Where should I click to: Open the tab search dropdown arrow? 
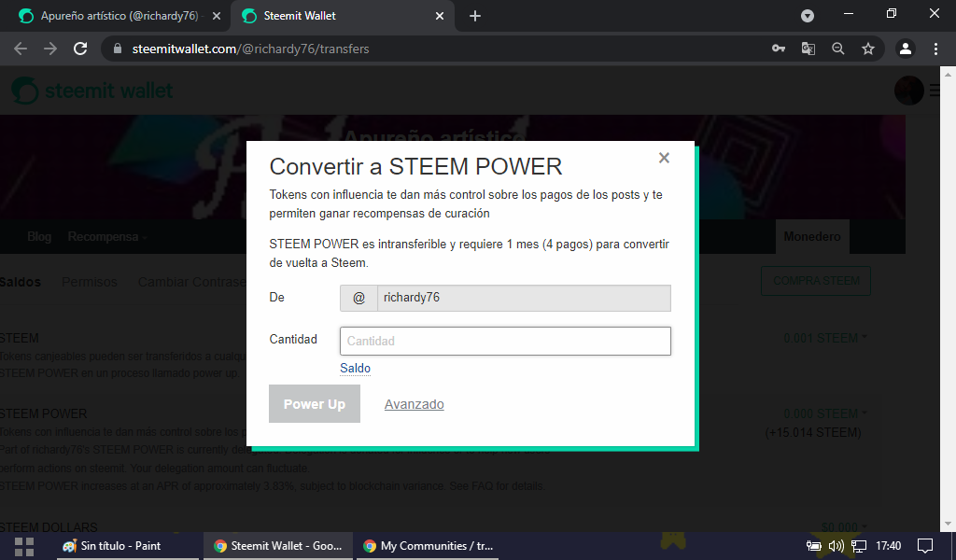point(808,16)
